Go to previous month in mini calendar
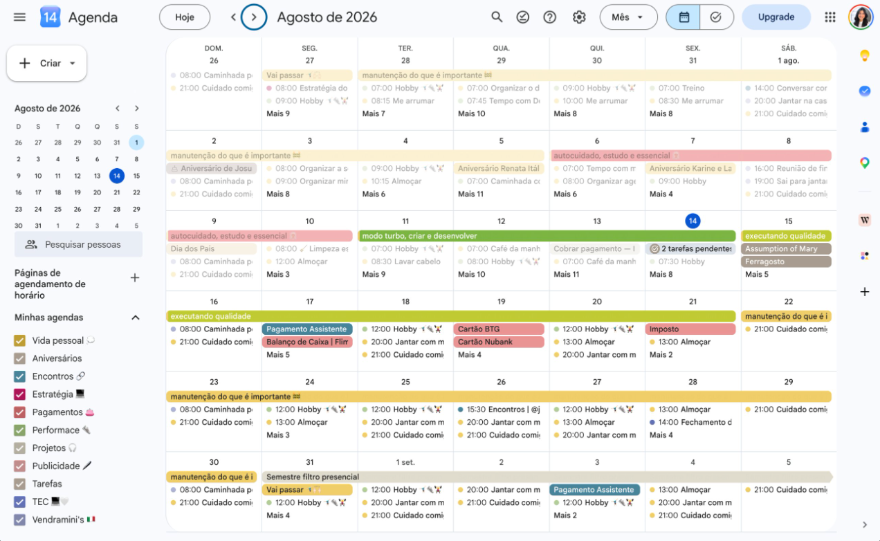880x541 pixels. click(x=117, y=108)
